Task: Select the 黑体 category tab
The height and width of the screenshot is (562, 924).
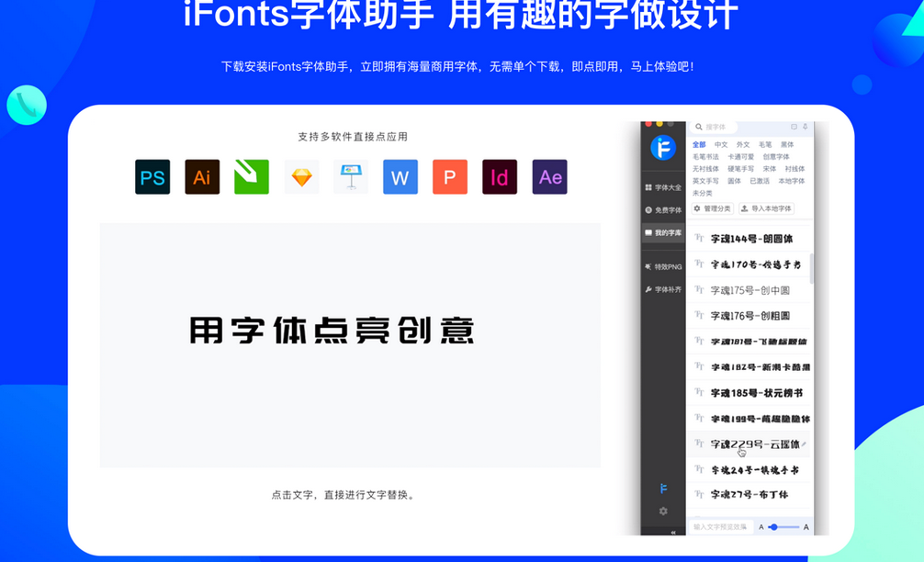Action: pos(787,144)
